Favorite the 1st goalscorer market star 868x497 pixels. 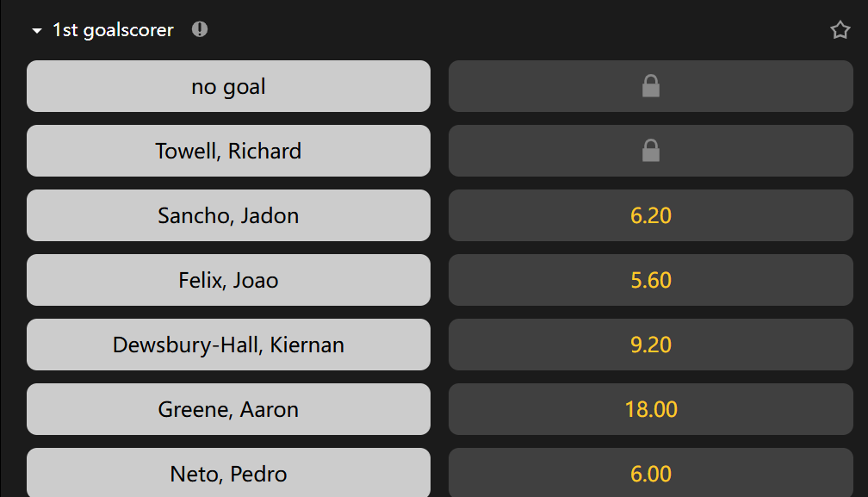coord(840,30)
